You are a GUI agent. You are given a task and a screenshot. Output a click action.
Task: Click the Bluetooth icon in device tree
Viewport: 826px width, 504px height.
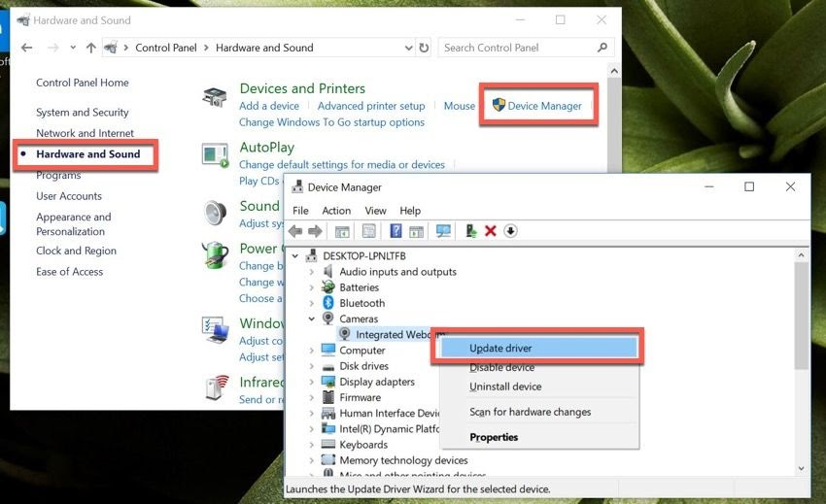pos(328,303)
